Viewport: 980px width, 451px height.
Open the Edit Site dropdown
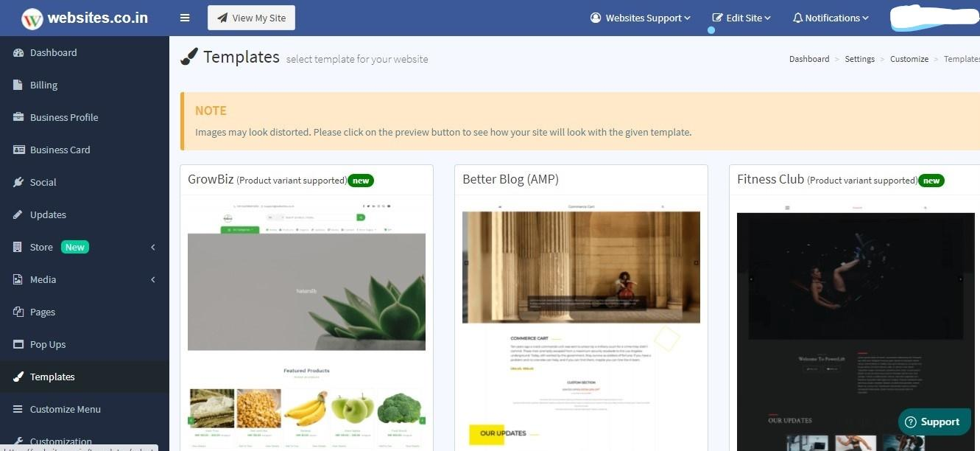point(741,18)
